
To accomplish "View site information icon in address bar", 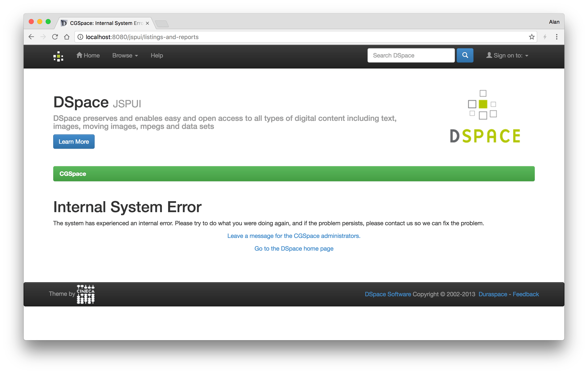I will click(80, 37).
